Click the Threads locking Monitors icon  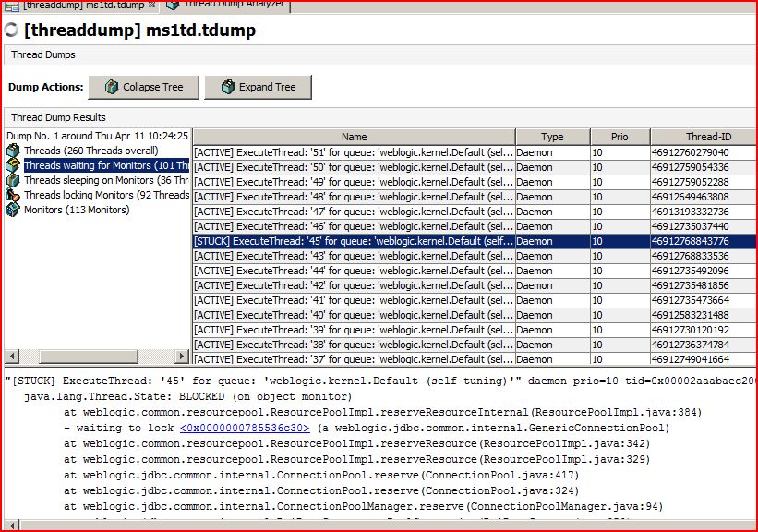[x=11, y=195]
